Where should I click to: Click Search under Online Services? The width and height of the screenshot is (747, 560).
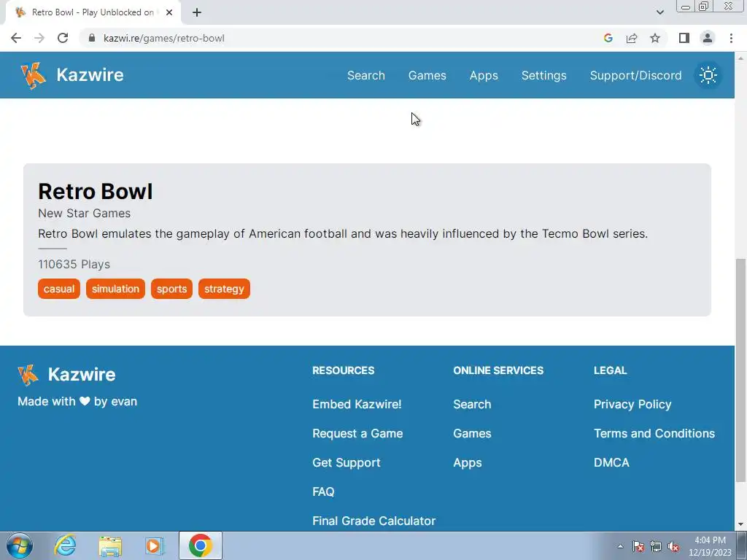tap(472, 404)
